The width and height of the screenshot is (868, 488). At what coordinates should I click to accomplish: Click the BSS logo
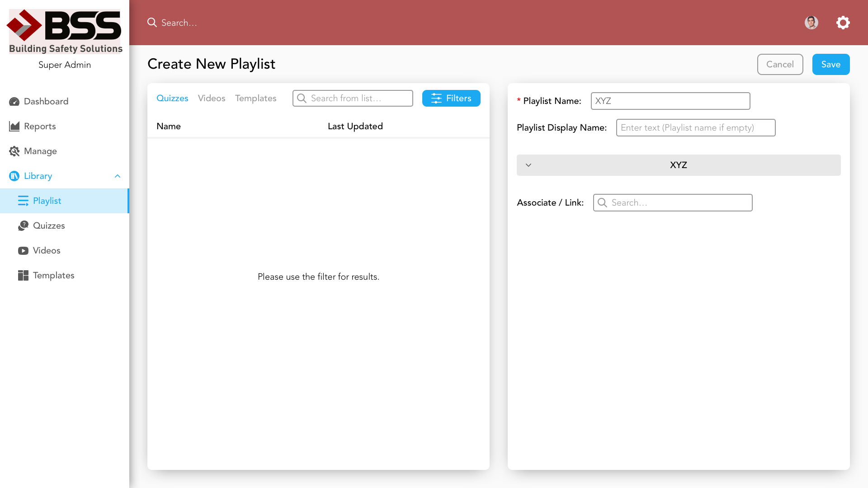[x=65, y=31]
